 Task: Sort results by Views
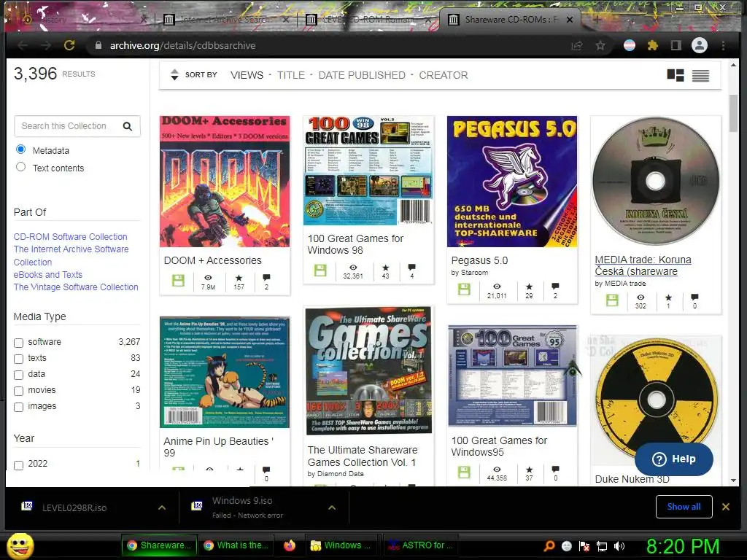pos(247,75)
